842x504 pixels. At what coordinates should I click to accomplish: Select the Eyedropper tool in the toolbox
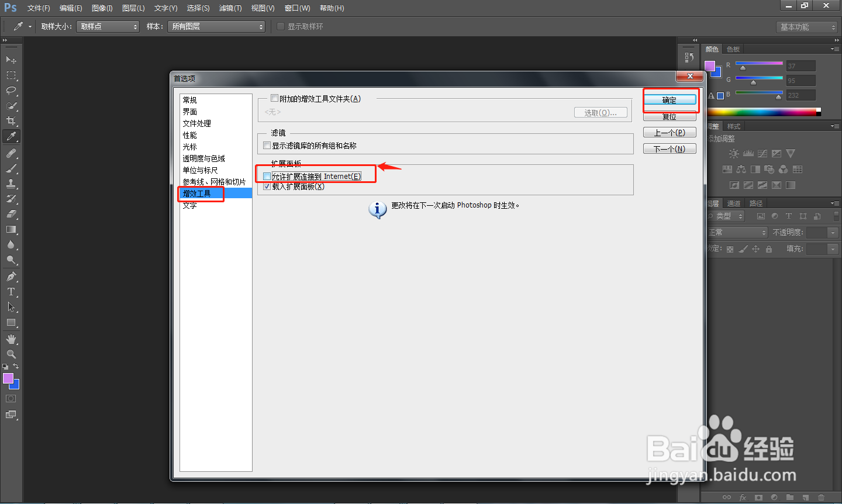(11, 136)
